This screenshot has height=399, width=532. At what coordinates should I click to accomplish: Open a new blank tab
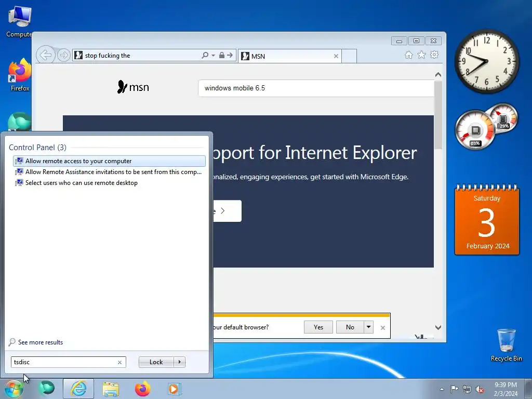point(349,56)
